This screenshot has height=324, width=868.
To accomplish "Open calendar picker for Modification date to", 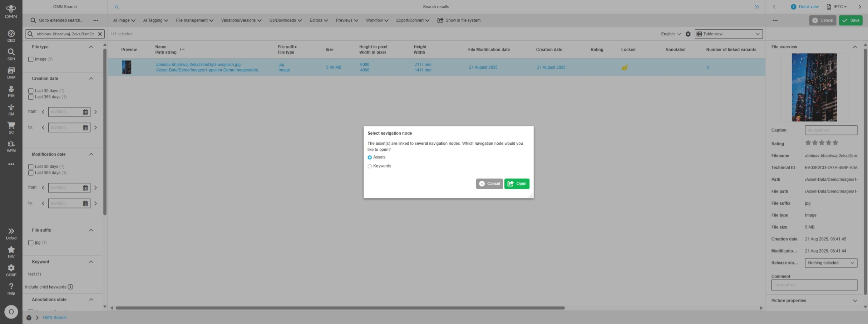I will [85, 203].
